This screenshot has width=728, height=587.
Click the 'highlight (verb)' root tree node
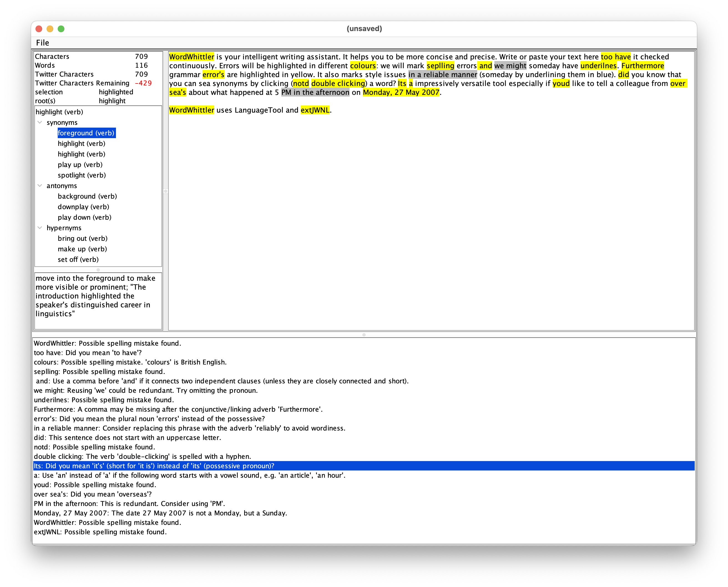tap(59, 112)
